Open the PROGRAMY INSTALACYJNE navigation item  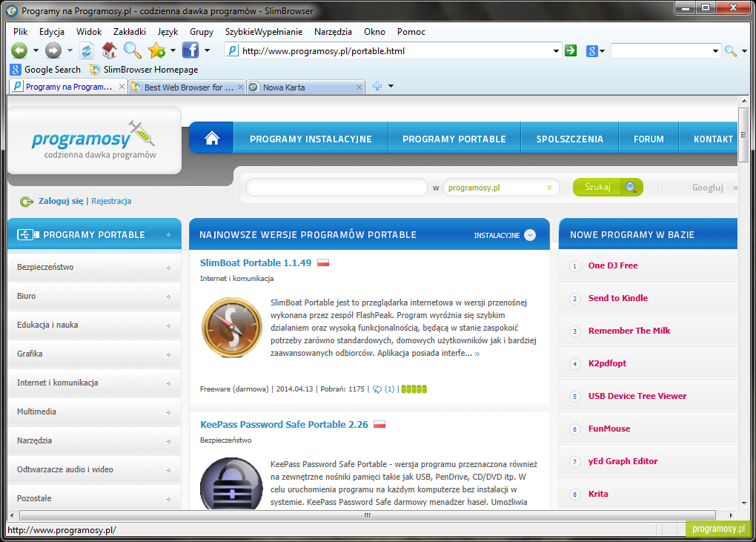coord(311,139)
